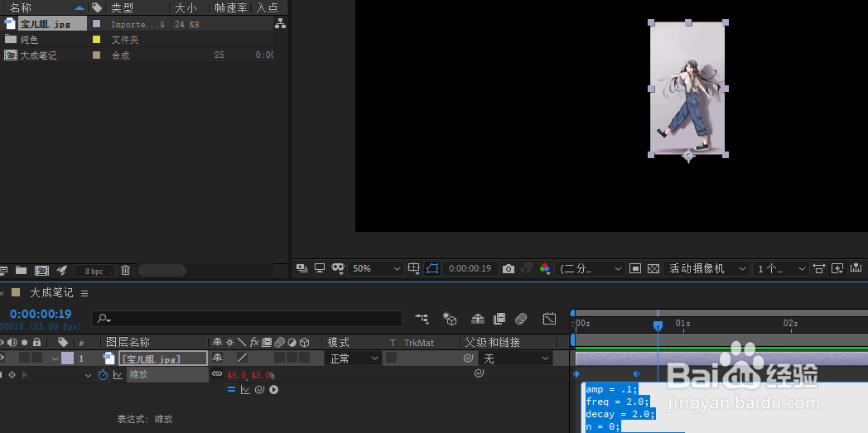The width and height of the screenshot is (868, 433).
Task: Sort by the 类型 column header
Action: coord(123,7)
